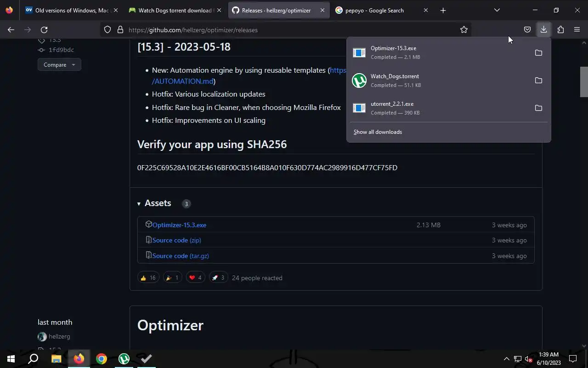Click the site security padlock icon
588x368 pixels.
pyautogui.click(x=120, y=29)
